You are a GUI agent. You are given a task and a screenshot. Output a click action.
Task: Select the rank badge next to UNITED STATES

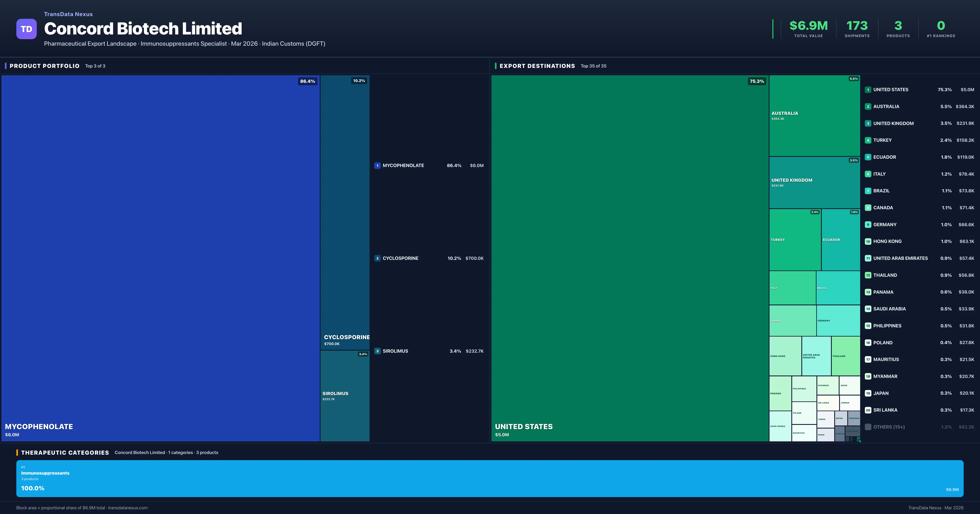[x=869, y=89]
